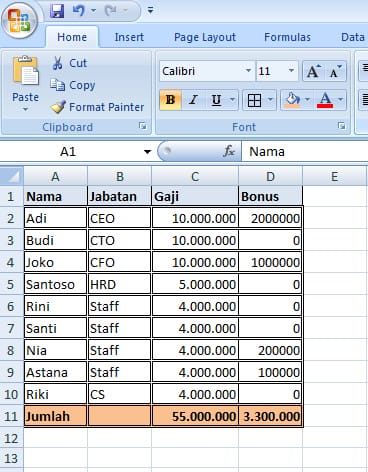Select the 55.000.000 total cell
Screen dimensions: 368x472
point(195,416)
